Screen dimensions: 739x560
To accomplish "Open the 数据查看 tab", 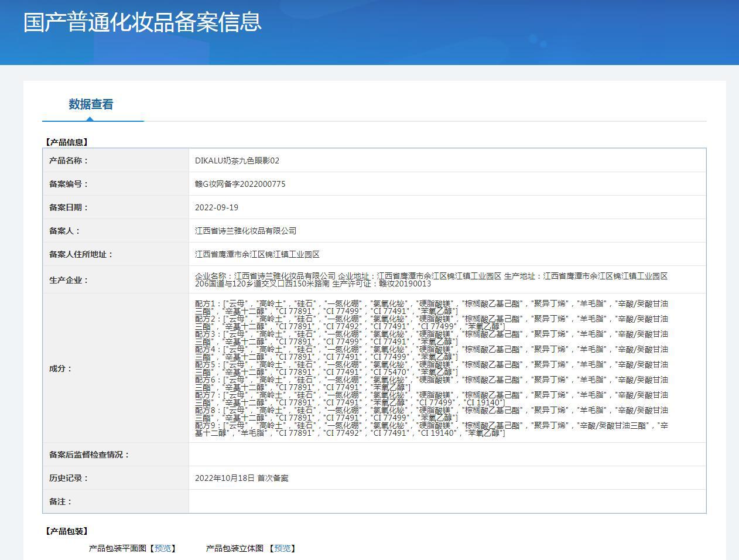I will point(91,105).
